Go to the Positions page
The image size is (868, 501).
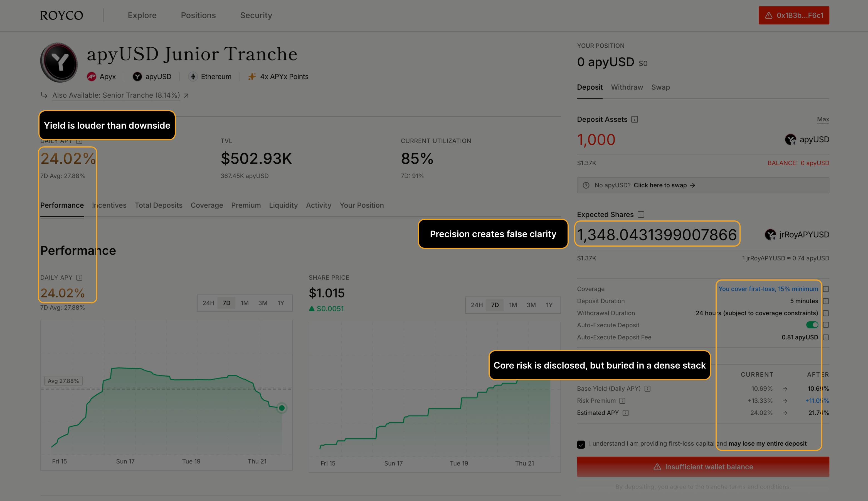198,16
